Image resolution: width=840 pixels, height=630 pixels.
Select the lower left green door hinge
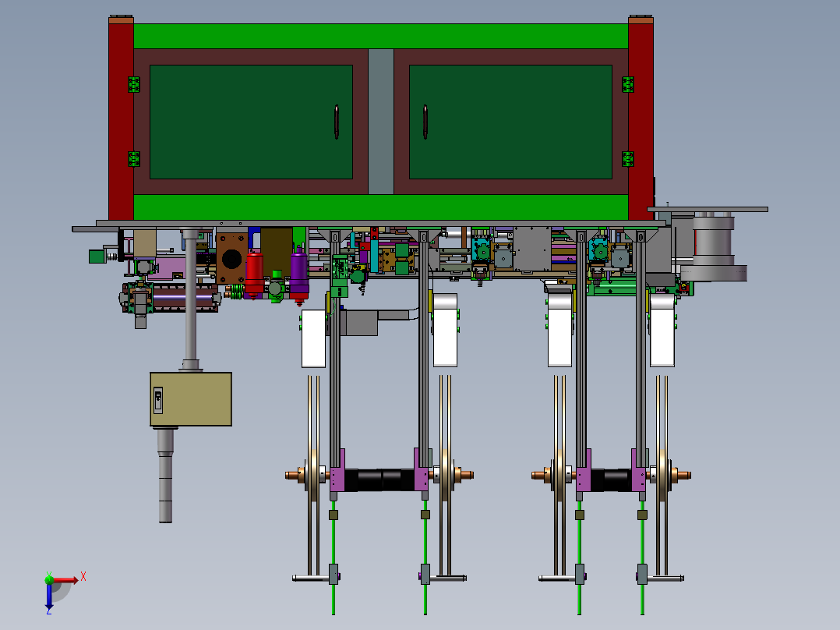[134, 159]
